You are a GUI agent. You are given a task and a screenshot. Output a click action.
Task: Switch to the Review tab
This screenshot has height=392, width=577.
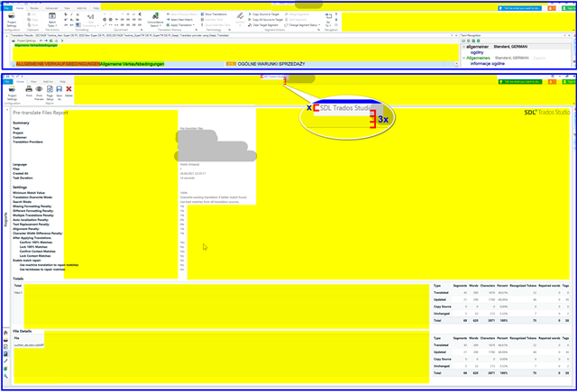[x=34, y=8]
